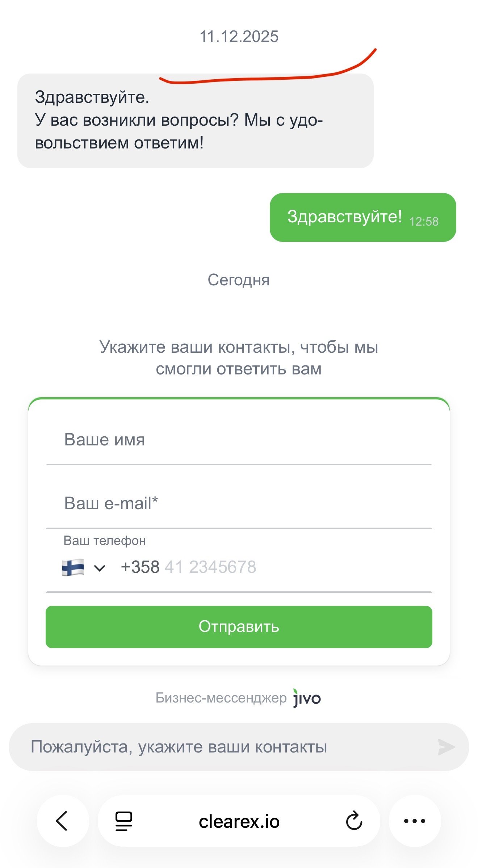The height and width of the screenshot is (868, 478).
Task: Tap the browser back arrow
Action: tap(62, 821)
